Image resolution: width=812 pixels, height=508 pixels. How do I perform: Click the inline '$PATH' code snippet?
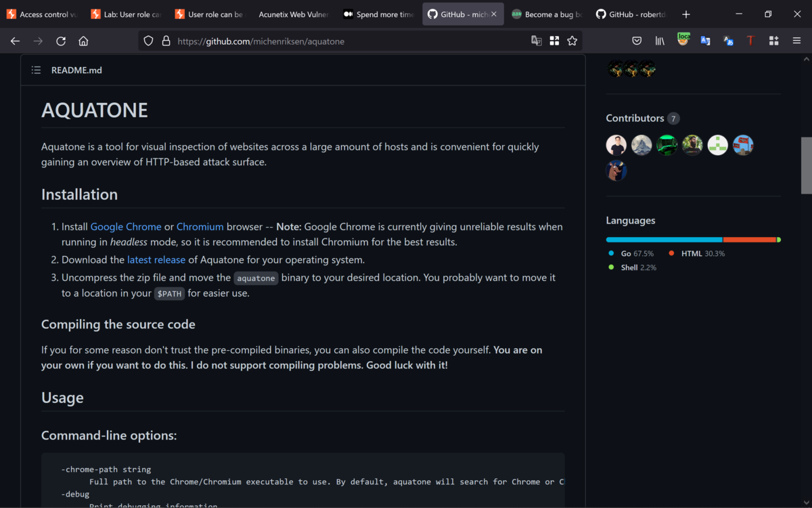pos(169,294)
